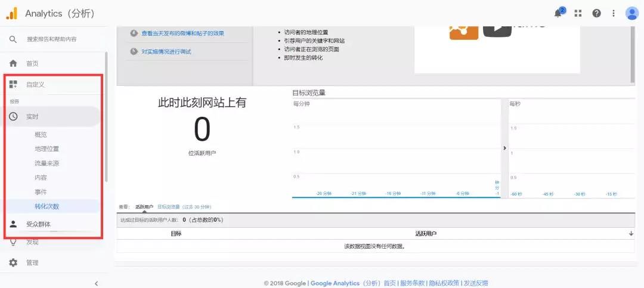Open link 对实施情况进行调试

(x=166, y=52)
